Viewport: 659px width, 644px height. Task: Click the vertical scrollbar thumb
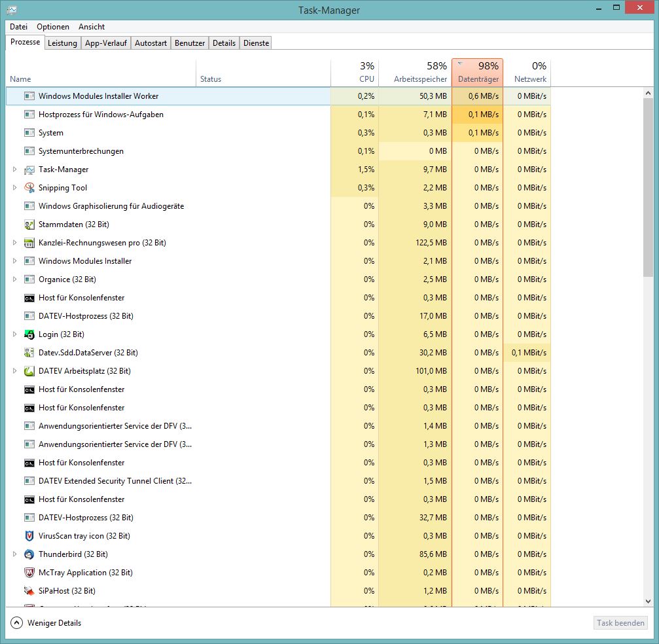click(x=648, y=188)
